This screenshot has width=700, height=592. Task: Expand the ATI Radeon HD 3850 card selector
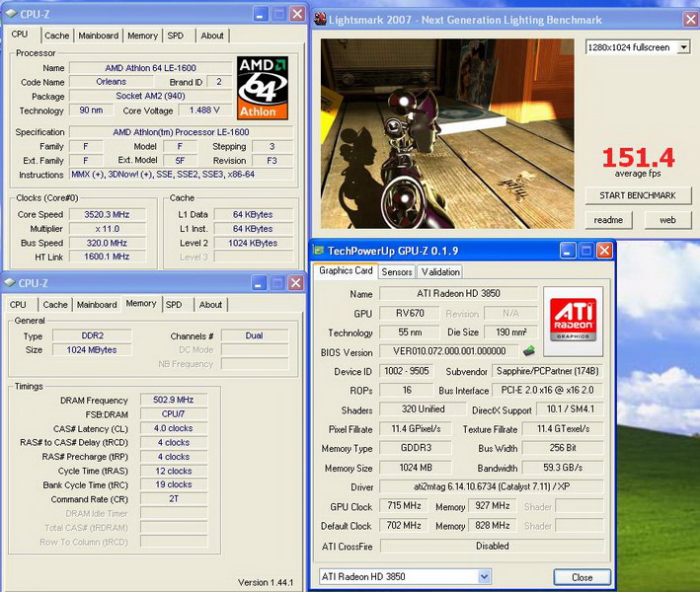click(x=484, y=577)
